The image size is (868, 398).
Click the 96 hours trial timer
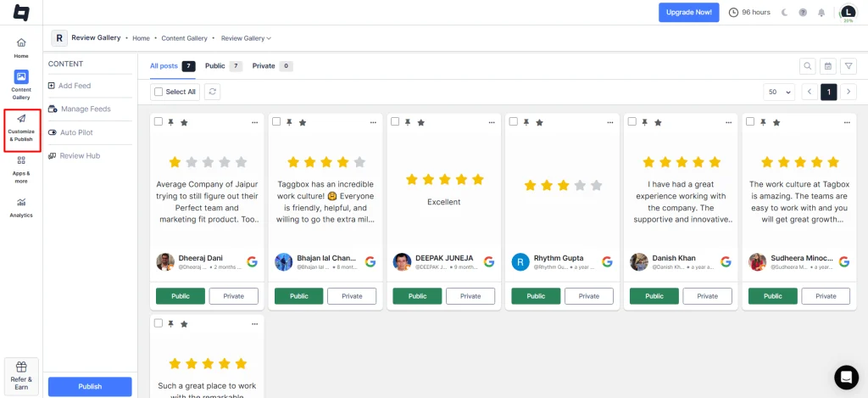749,12
